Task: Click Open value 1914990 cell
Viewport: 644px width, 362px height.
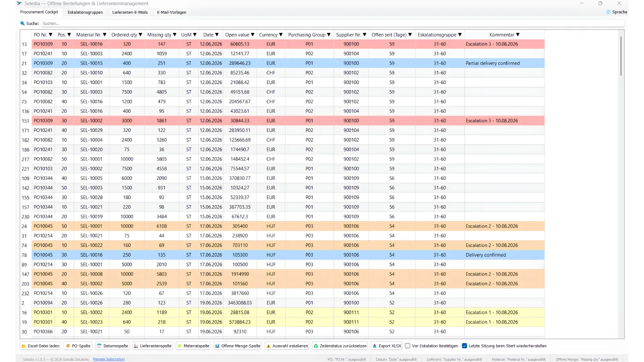Action: coord(240,274)
